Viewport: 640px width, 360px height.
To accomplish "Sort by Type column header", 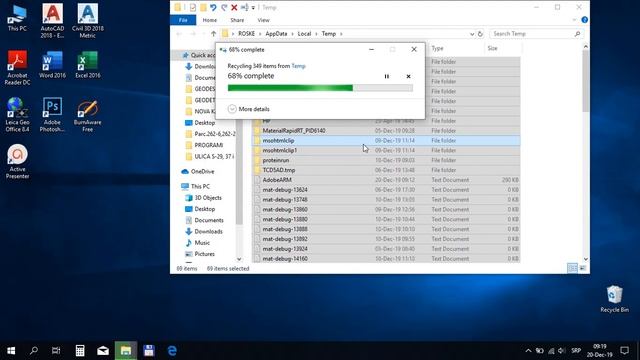I will coord(437,48).
